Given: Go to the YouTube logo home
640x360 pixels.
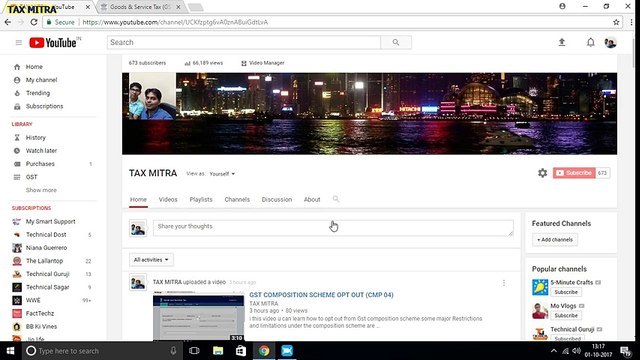Looking at the screenshot, I should point(53,42).
